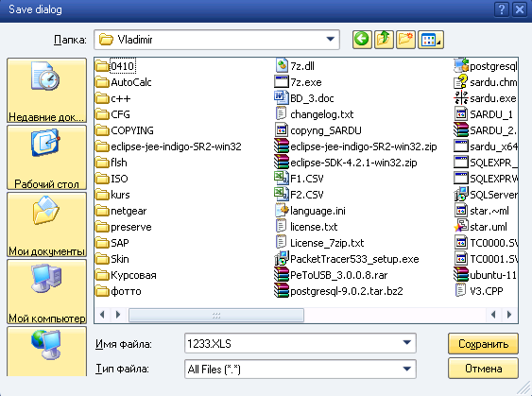This screenshot has width=532, height=396.
Task: Select the netgear folder
Action: (x=121, y=211)
